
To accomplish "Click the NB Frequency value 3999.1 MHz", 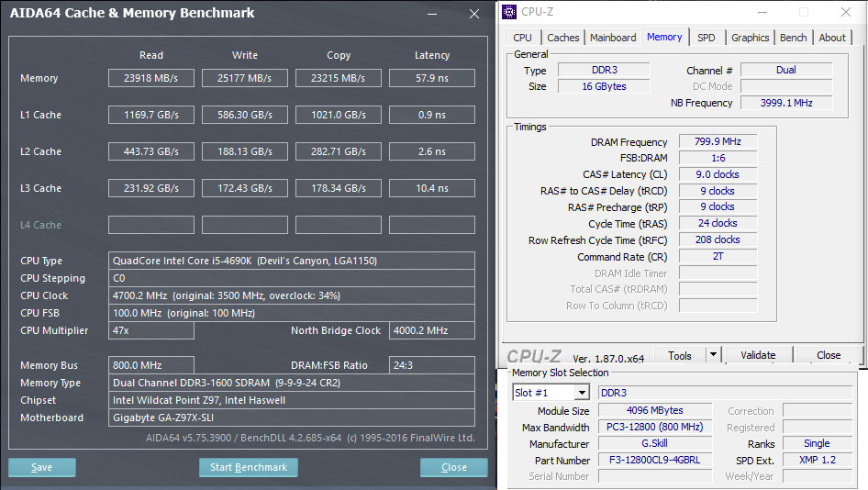I will 786,103.
